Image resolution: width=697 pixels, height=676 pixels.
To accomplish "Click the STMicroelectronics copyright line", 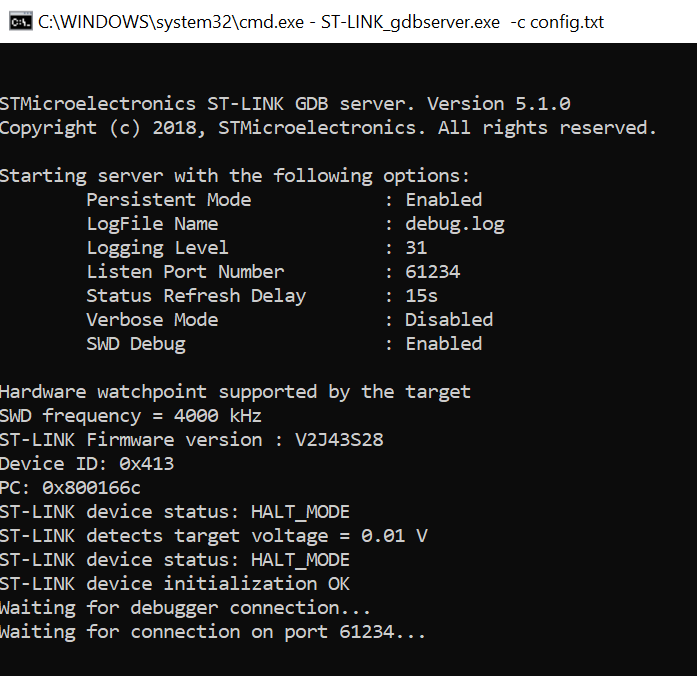I will point(328,128).
